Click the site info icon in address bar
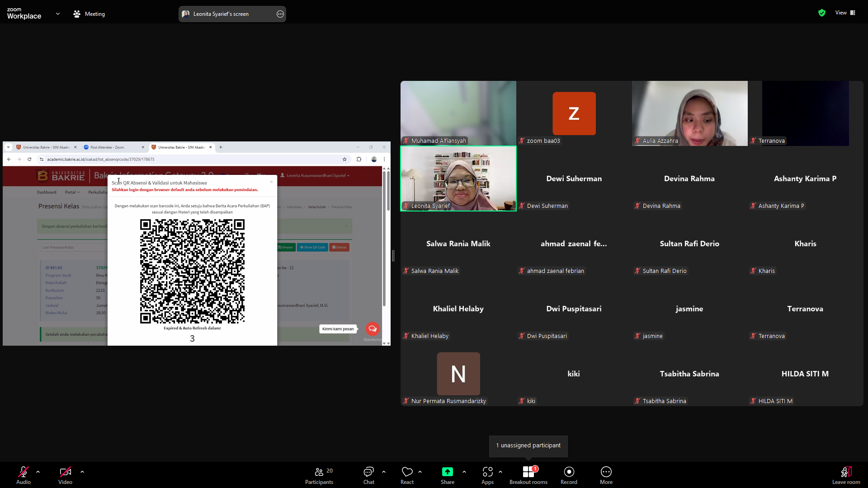Image resolution: width=868 pixels, height=488 pixels. pos(42,159)
